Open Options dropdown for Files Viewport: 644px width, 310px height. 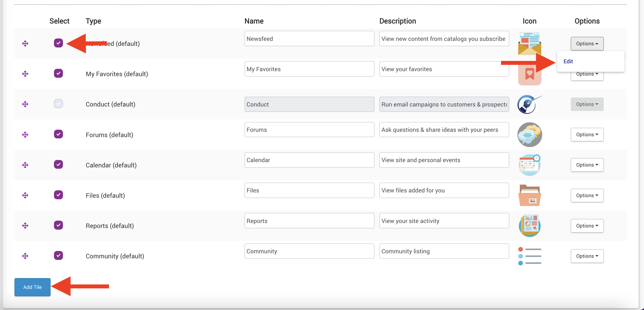click(x=587, y=195)
